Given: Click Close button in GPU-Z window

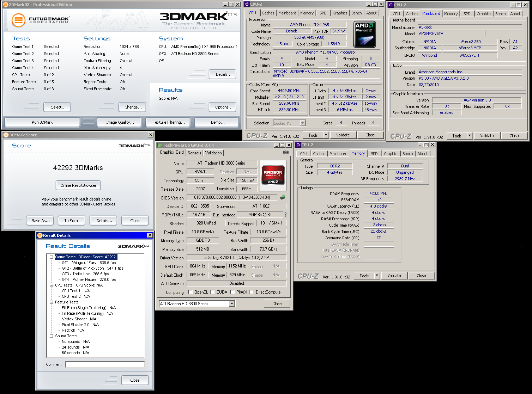Looking at the screenshot, I should point(277,304).
